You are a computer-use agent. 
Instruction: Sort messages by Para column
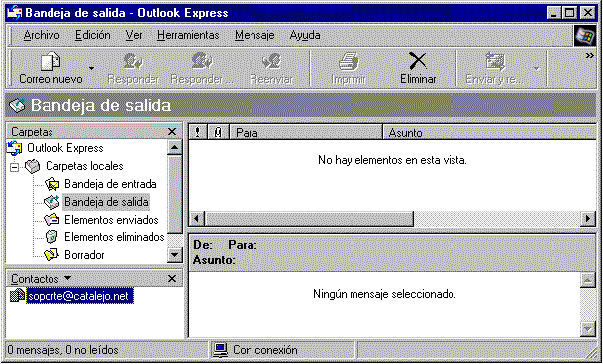pyautogui.click(x=306, y=133)
